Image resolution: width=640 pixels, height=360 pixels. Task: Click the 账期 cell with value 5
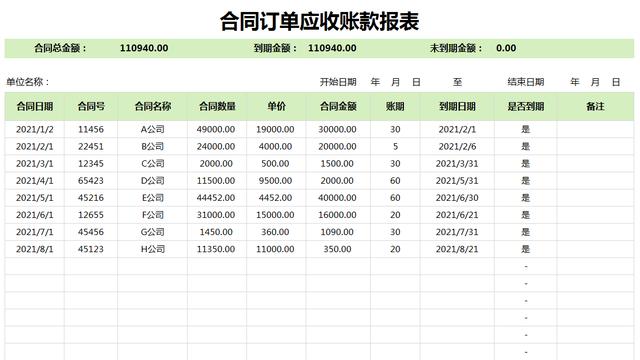click(395, 147)
